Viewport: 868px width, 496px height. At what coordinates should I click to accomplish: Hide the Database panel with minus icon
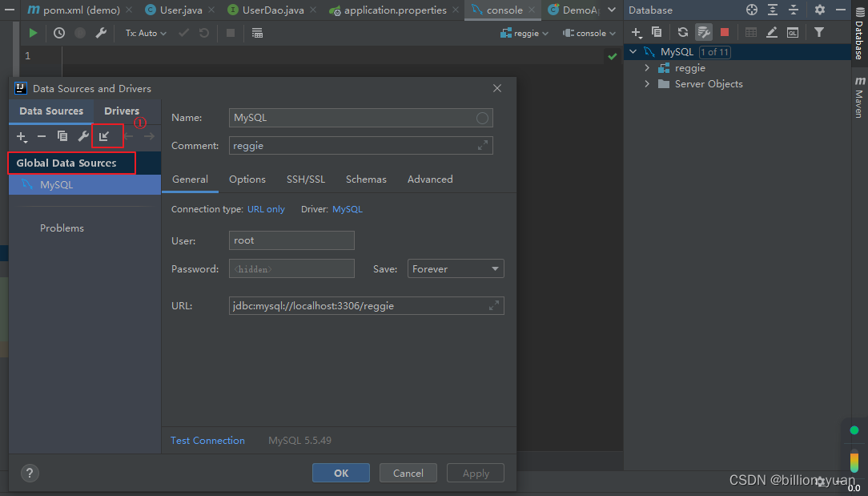tap(840, 10)
